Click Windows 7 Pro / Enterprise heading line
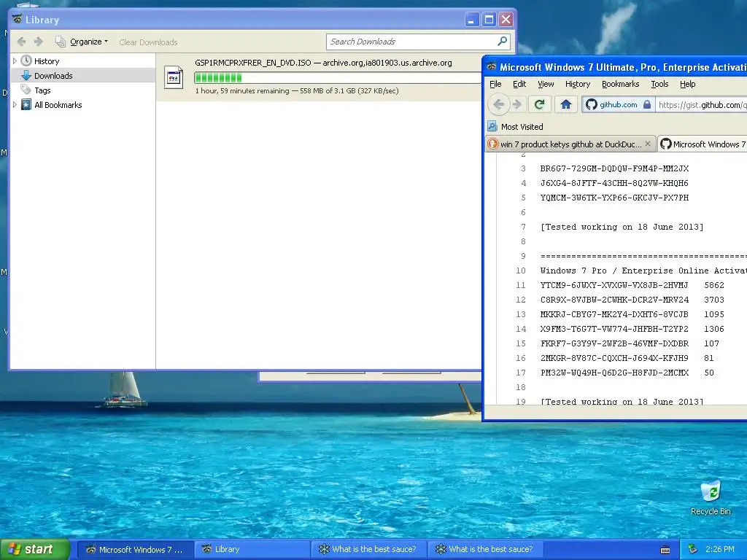 pos(643,271)
